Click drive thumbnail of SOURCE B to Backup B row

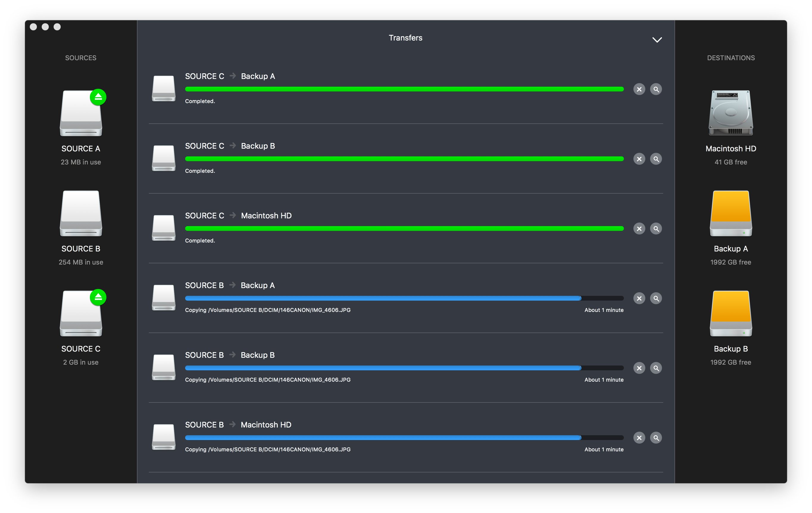163,367
